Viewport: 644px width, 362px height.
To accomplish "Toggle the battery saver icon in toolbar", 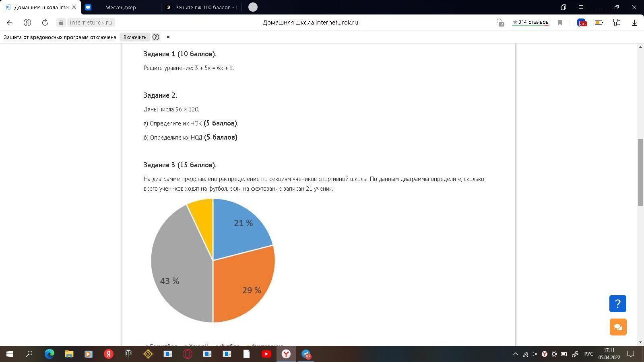I will pos(599,23).
